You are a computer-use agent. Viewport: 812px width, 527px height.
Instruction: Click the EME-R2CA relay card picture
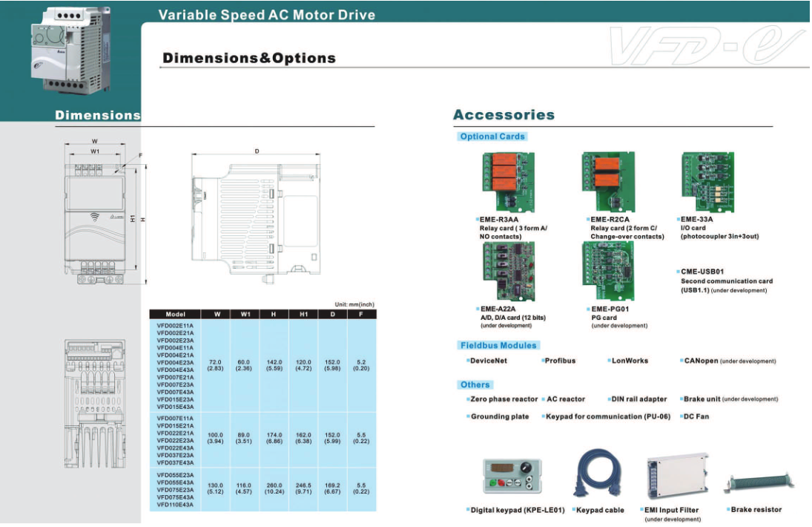click(x=610, y=180)
